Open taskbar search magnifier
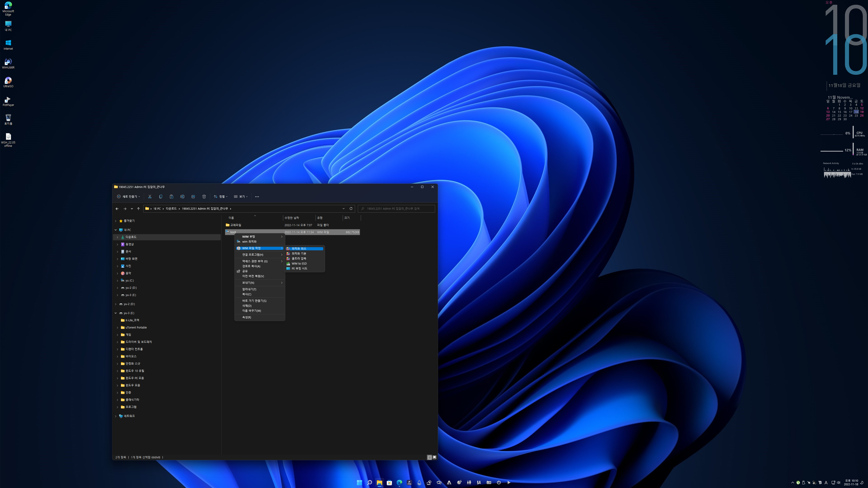 coord(369,482)
